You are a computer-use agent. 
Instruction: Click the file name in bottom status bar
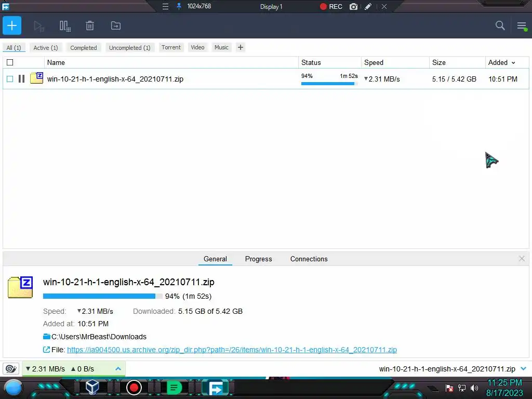(447, 369)
